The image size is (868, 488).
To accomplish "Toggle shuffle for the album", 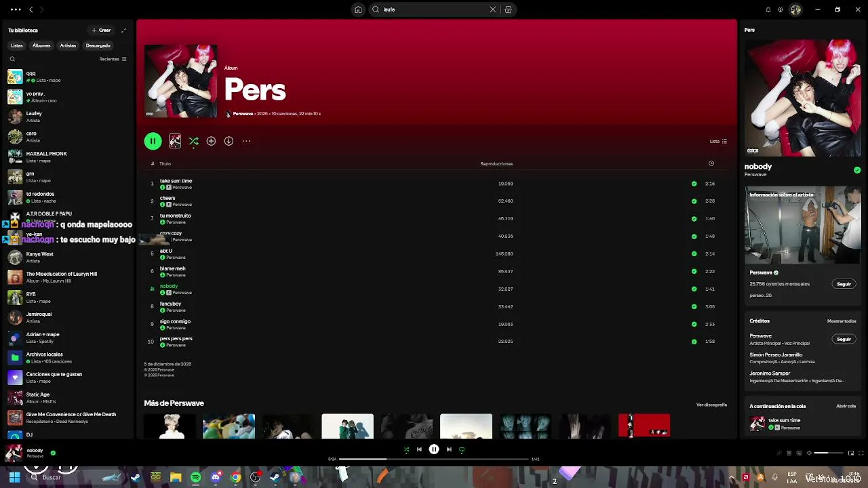I will pyautogui.click(x=193, y=141).
